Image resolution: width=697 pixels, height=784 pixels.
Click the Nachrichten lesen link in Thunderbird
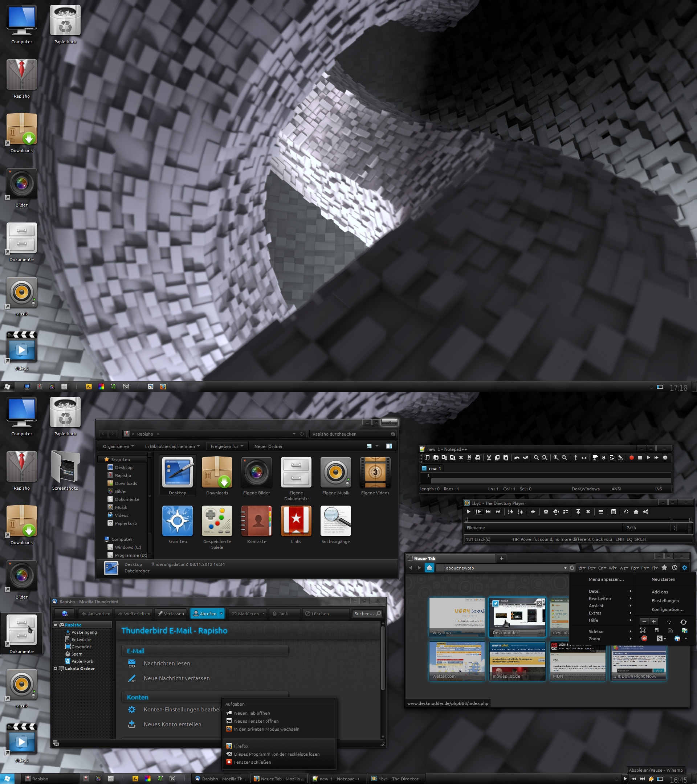point(167,663)
